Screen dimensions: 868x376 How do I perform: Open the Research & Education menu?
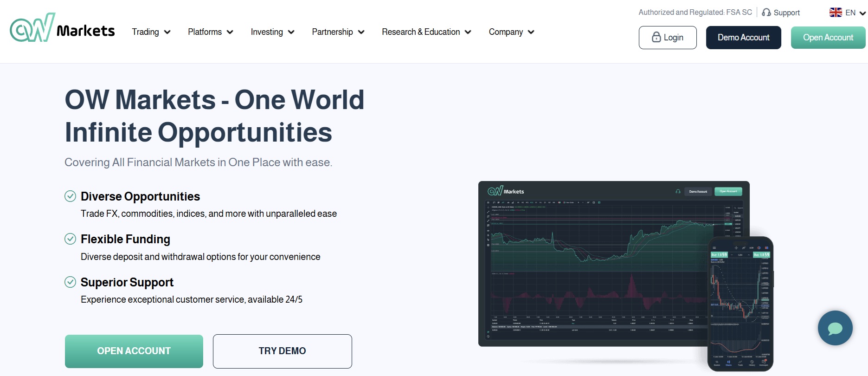click(x=427, y=32)
